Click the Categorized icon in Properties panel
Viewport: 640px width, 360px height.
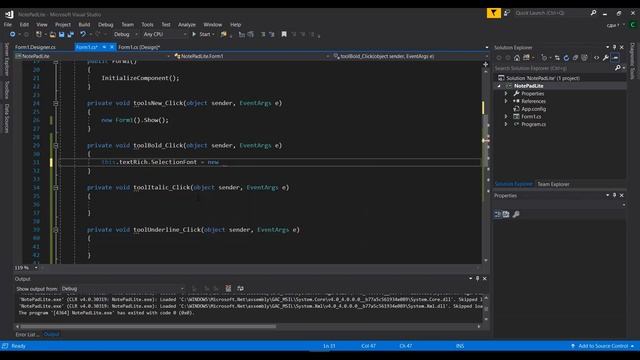pyautogui.click(x=498, y=214)
